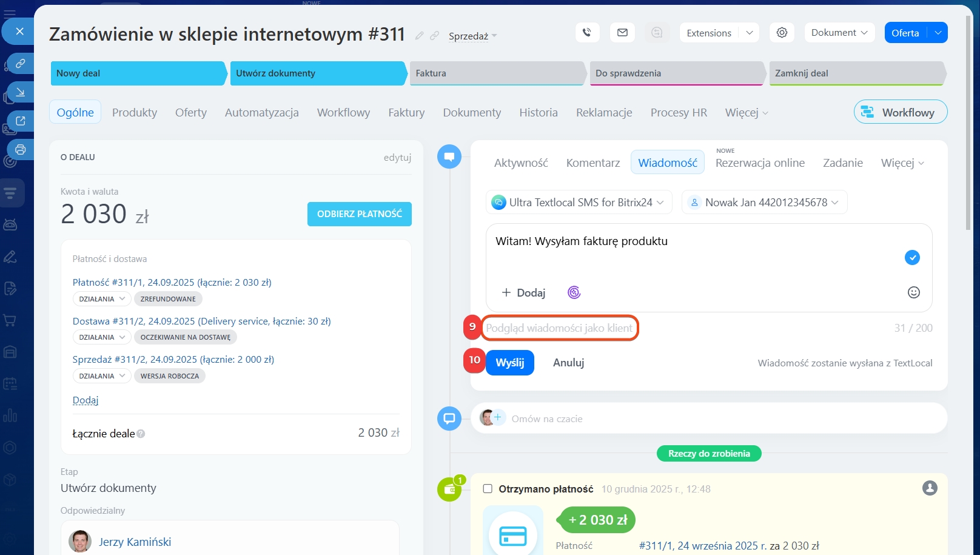980x555 pixels.
Task: Click the pencil edit icon beside title
Action: (419, 36)
